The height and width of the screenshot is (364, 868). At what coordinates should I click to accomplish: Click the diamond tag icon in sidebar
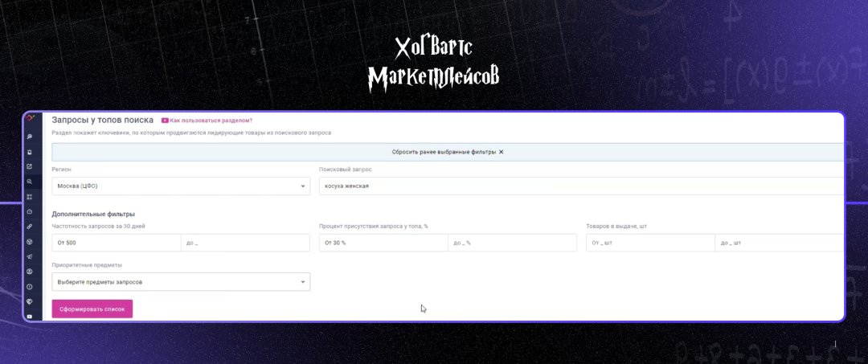[30, 301]
